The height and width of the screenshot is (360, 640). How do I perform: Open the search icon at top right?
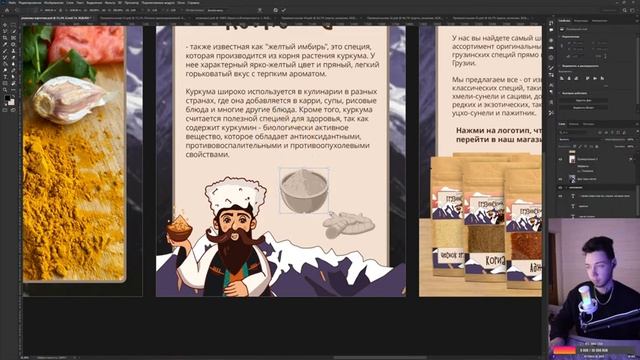(x=625, y=10)
